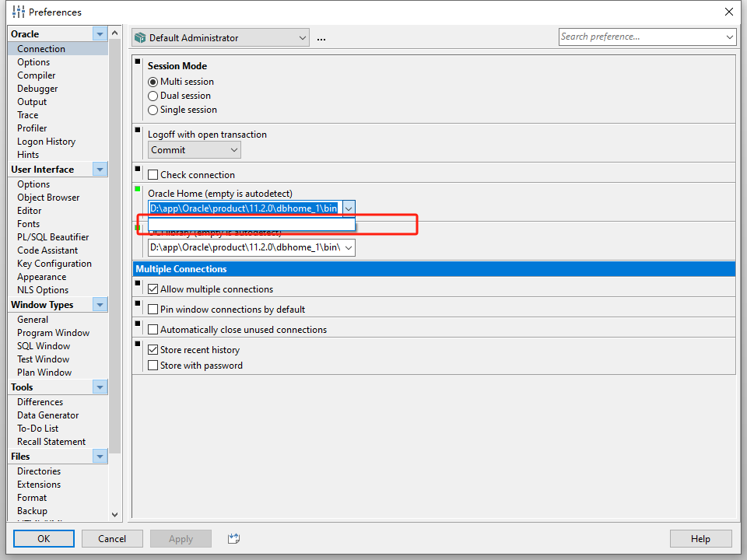Screen dimensions: 747x560
Task: Select General under Window Types
Action: click(x=33, y=320)
